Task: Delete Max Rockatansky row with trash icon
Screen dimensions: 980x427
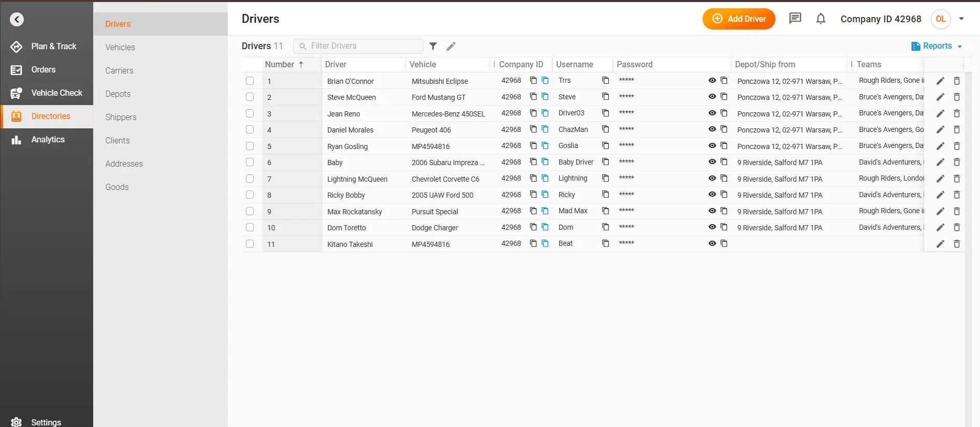Action: pos(957,211)
